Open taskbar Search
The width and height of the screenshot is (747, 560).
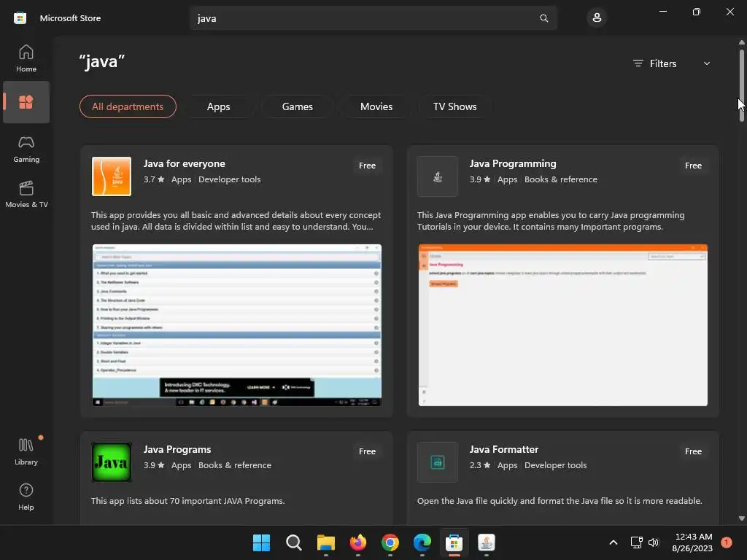[x=293, y=542]
